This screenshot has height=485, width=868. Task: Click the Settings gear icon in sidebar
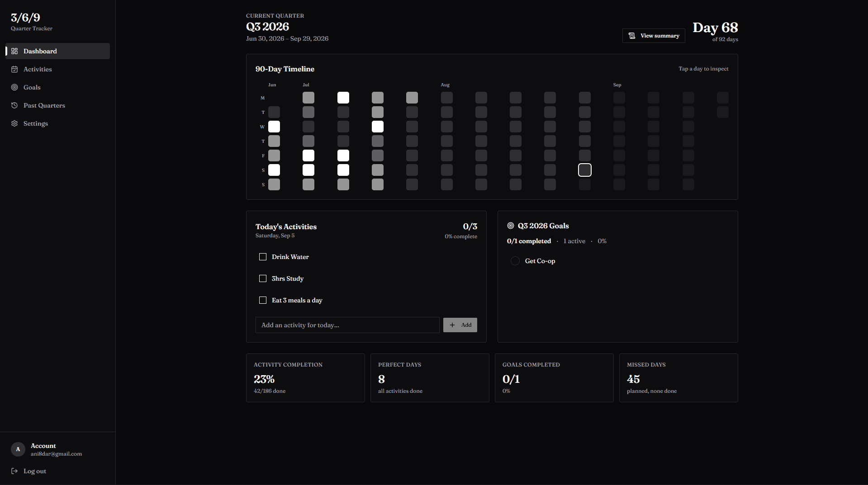14,123
